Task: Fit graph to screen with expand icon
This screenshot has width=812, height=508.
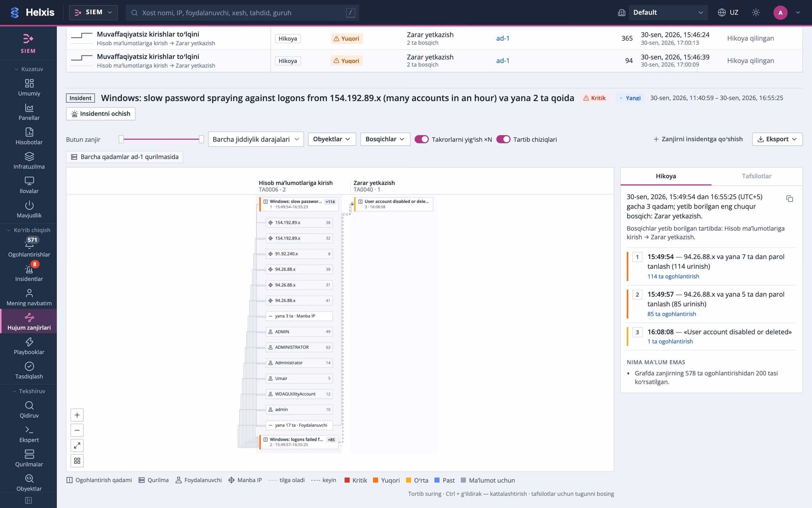Action: 77,445
